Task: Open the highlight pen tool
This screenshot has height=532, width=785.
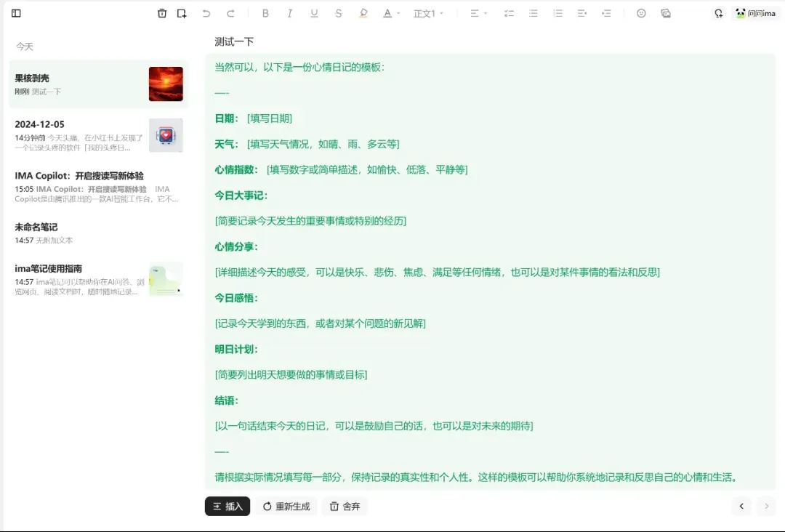Action: coord(363,12)
